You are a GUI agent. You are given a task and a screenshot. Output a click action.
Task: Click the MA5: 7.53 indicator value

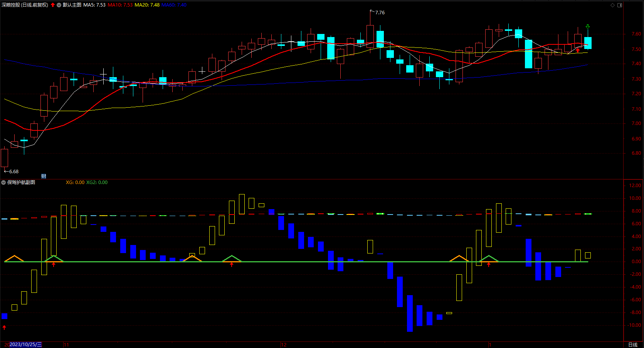(94, 5)
